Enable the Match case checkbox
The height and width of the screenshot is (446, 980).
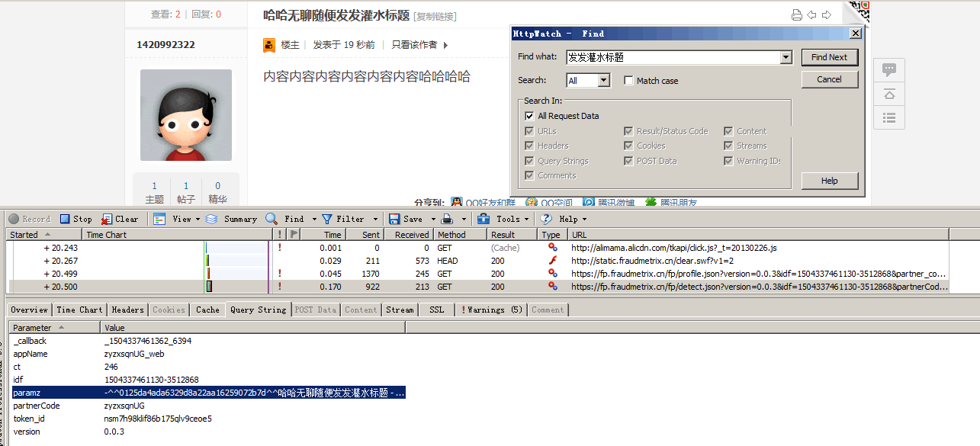point(628,81)
